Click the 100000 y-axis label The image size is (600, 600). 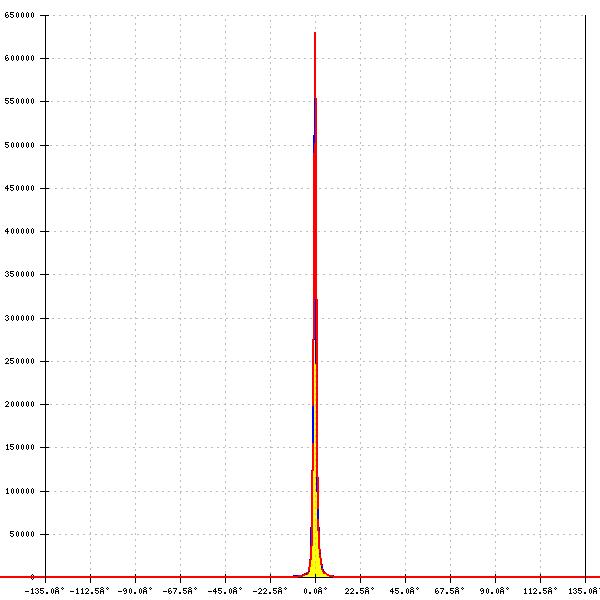(20, 491)
